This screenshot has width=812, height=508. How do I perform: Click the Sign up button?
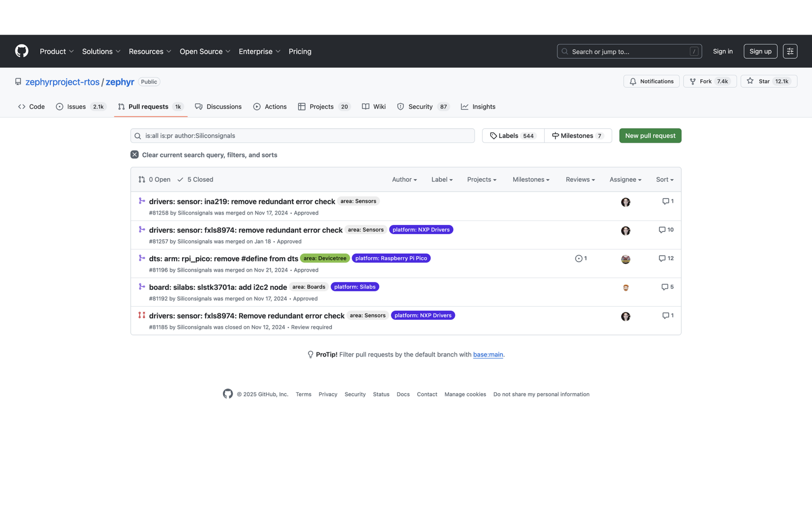[760, 51]
